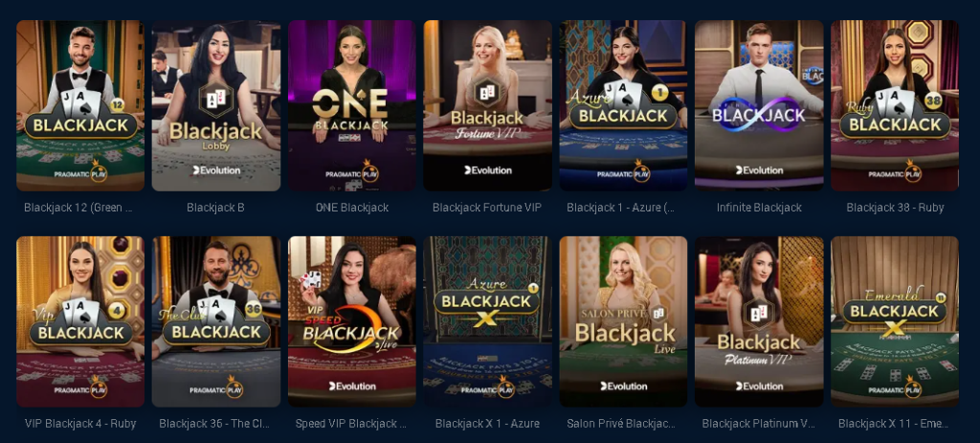
Task: Launch the ONE Blackjack game tile
Action: (x=352, y=105)
